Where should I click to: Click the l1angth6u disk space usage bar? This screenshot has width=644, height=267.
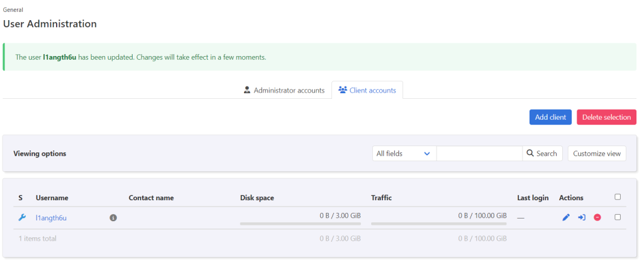(x=300, y=223)
